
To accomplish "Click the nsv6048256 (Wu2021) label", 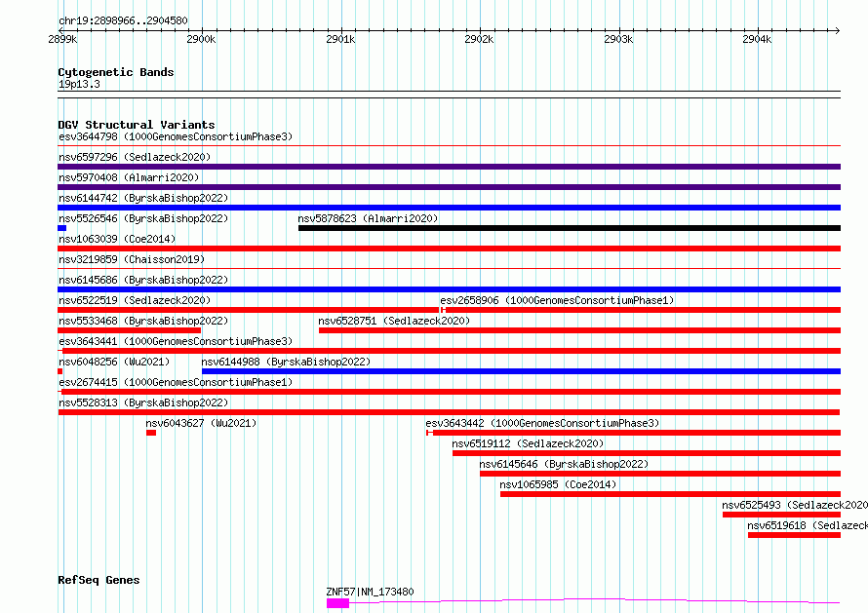I will click(114, 362).
